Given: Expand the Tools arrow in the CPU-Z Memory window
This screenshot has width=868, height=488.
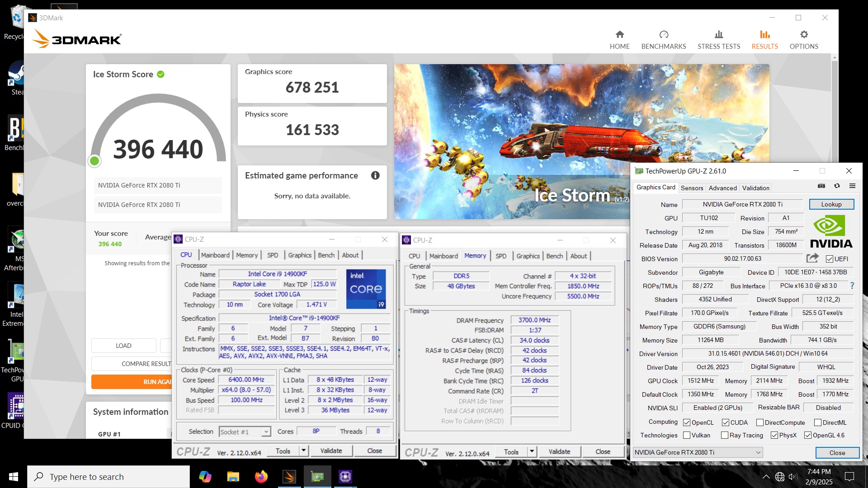Looking at the screenshot, I should coord(532,452).
